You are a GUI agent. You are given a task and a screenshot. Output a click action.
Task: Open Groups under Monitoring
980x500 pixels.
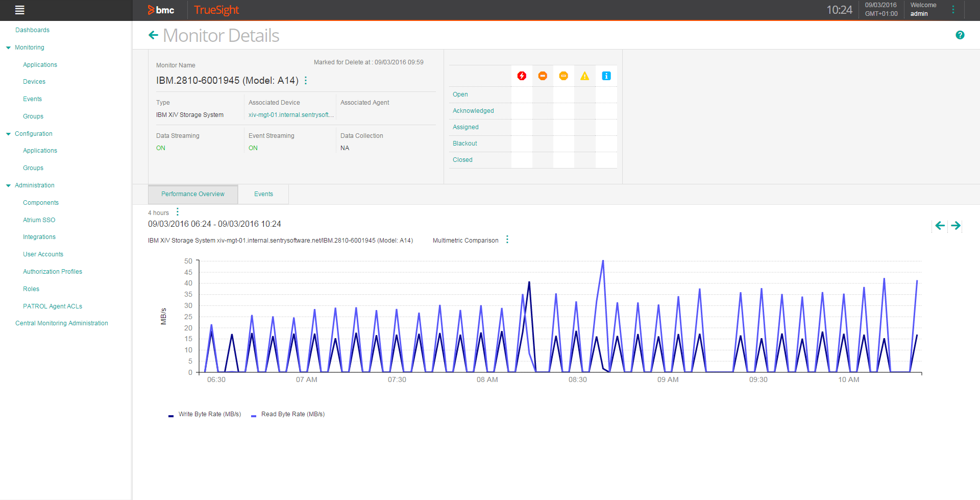point(33,116)
